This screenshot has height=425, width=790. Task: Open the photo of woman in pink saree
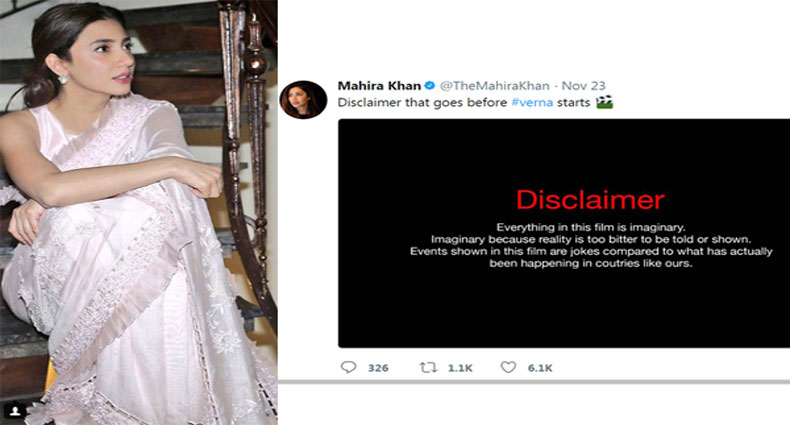[138, 212]
